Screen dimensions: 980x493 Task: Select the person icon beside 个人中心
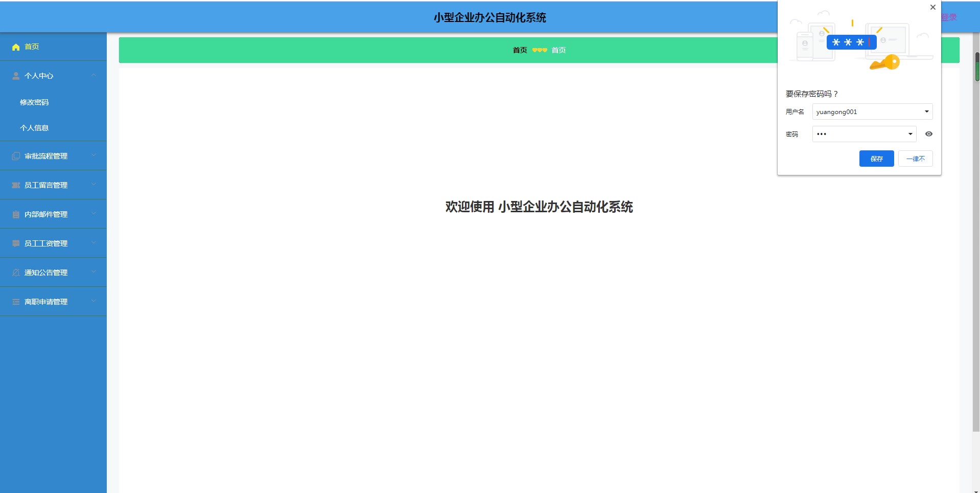click(x=15, y=75)
